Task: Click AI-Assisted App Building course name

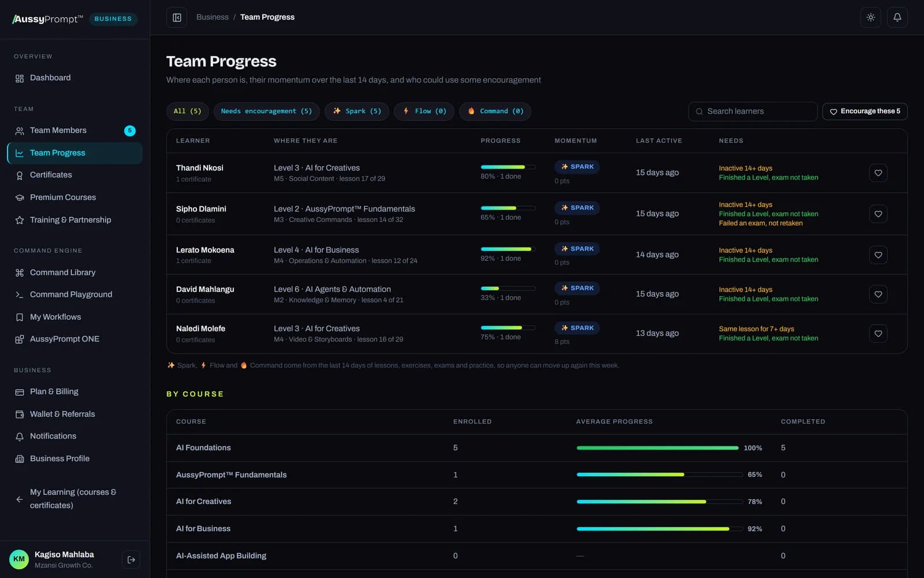Action: pyautogui.click(x=221, y=556)
